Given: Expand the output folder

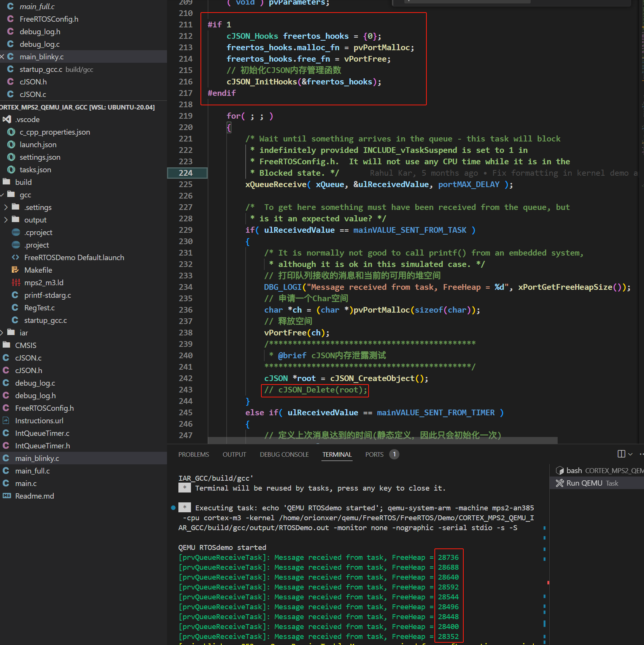Looking at the screenshot, I should pyautogui.click(x=6, y=220).
